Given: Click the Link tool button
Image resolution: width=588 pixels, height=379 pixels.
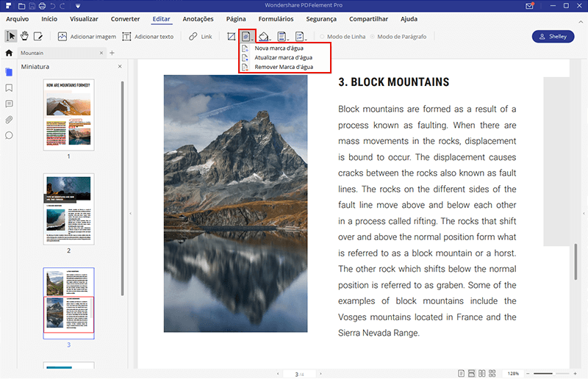Looking at the screenshot, I should click(x=200, y=36).
